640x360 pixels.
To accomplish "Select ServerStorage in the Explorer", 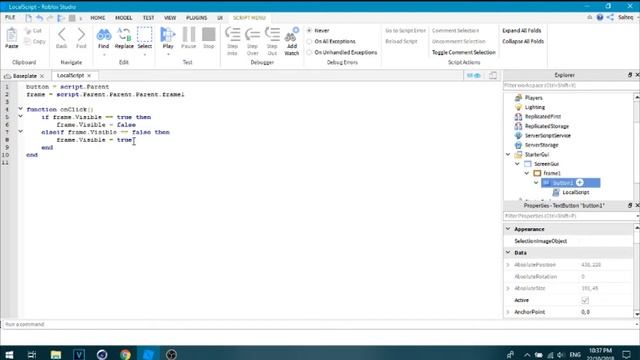I will (x=541, y=145).
